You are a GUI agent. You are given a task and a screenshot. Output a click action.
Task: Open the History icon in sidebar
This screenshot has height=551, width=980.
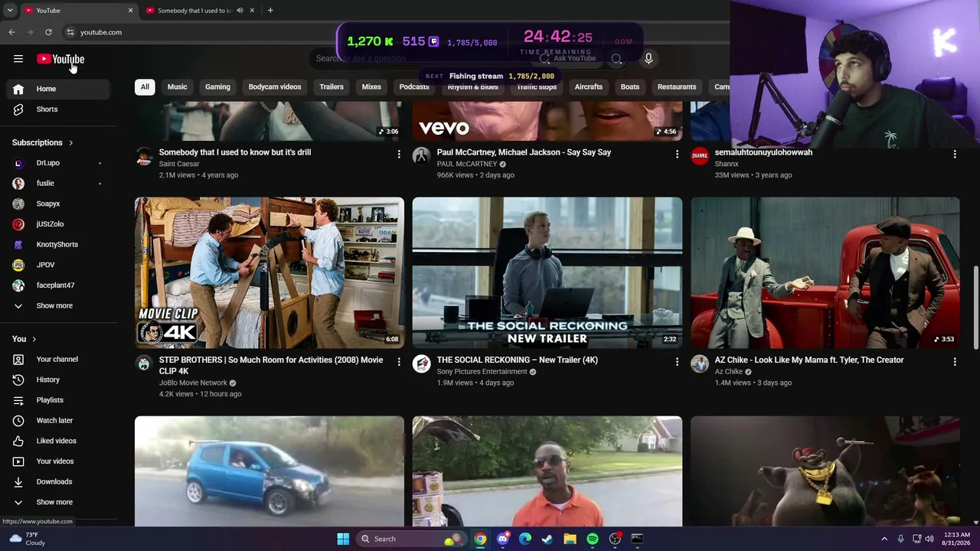point(18,380)
